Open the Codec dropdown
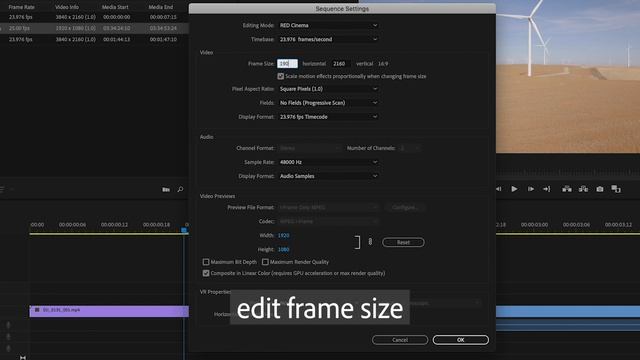The image size is (640, 360). point(328,221)
